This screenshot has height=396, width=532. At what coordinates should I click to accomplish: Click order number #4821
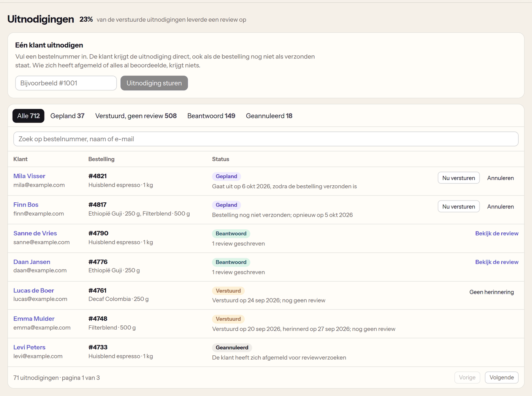[98, 176]
